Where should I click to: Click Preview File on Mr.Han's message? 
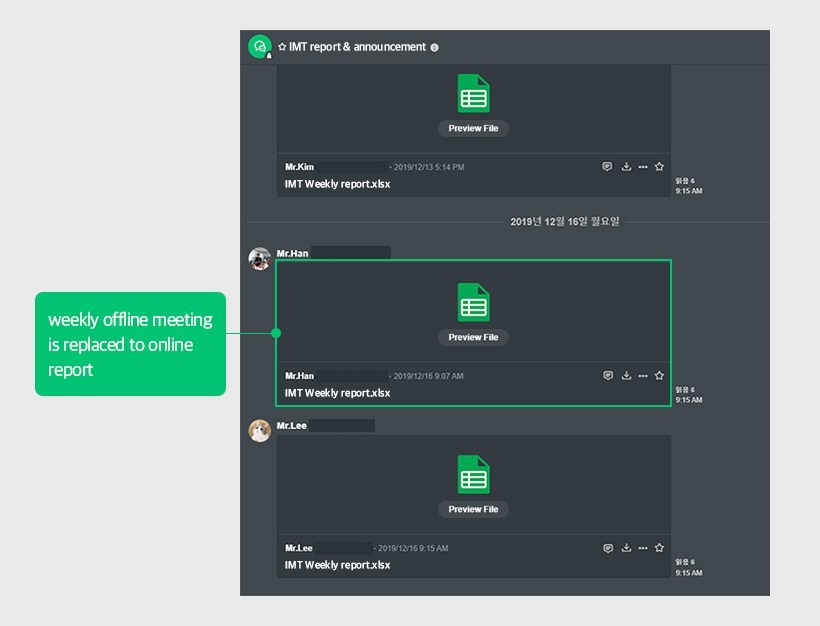(473, 337)
